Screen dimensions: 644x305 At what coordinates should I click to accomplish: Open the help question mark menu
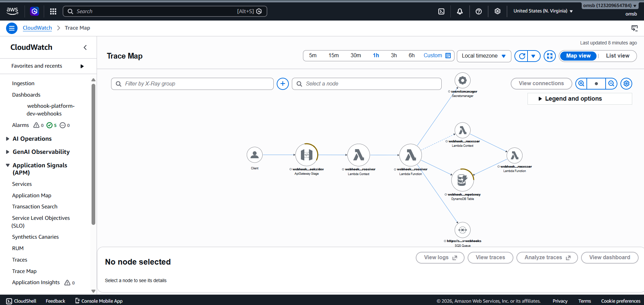pyautogui.click(x=479, y=11)
